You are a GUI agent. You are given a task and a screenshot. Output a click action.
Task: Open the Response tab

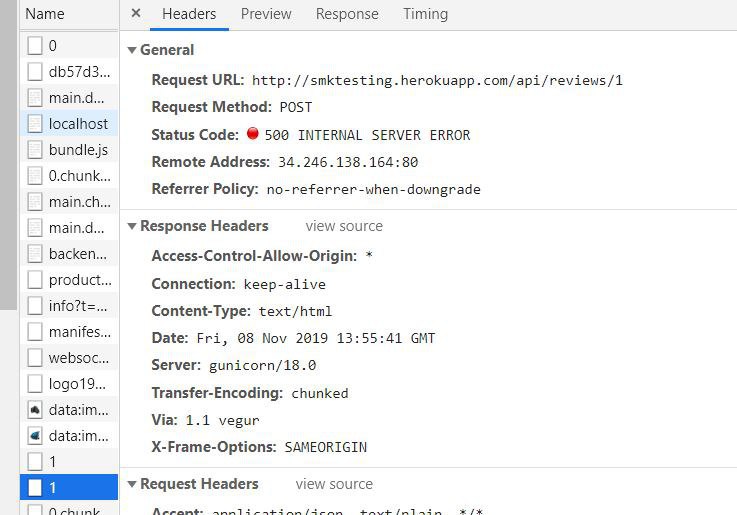point(347,14)
